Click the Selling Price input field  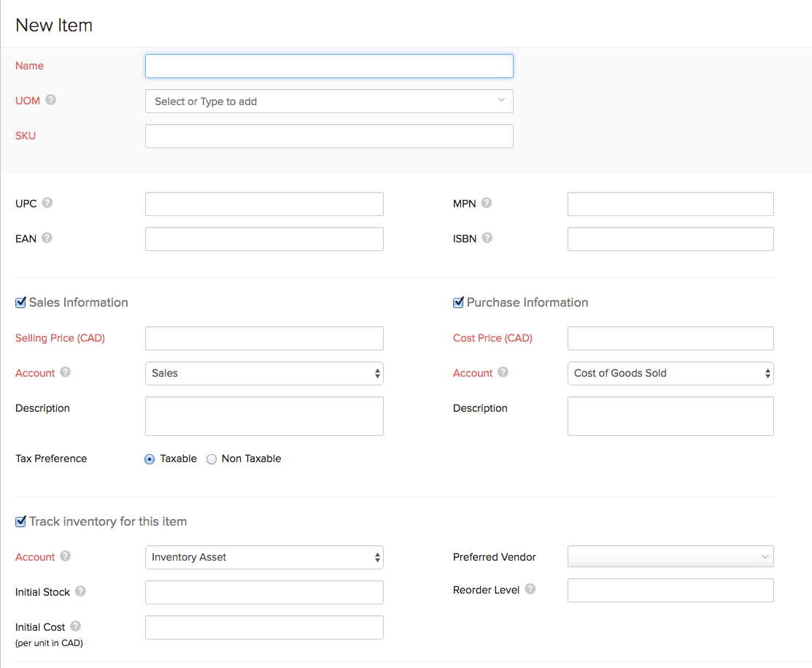click(x=264, y=338)
